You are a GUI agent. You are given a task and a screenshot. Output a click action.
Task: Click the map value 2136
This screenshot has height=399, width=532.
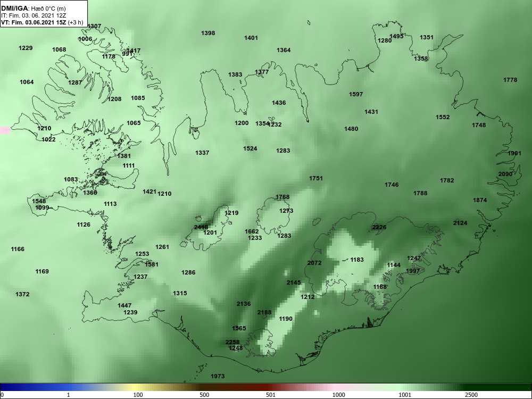pos(244,304)
